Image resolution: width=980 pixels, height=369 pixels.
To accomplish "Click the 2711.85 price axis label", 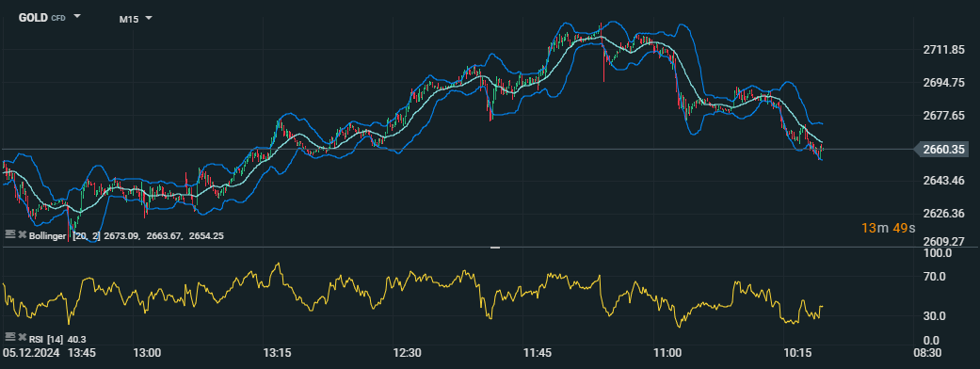I will pyautogui.click(x=943, y=50).
